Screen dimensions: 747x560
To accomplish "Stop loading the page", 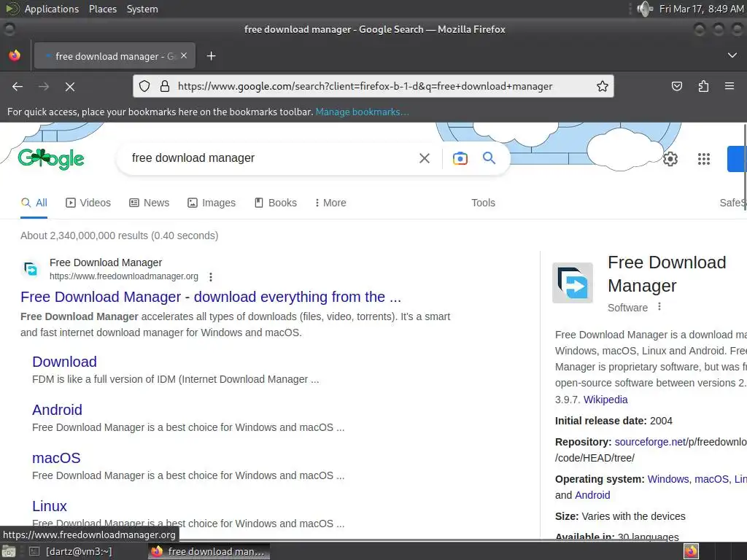I will (x=70, y=86).
